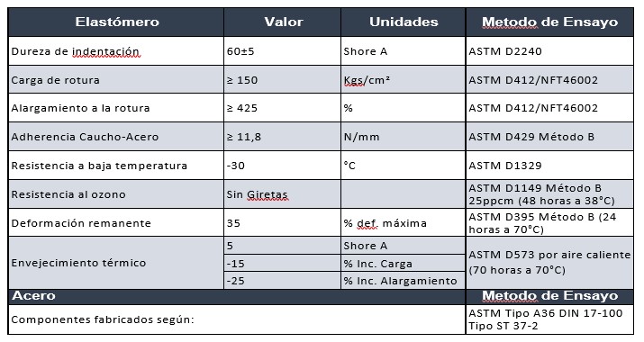Viewport: 644px width, 342px height.
Task: Select the top Metodo de Ensayo header
Action: 550,22
